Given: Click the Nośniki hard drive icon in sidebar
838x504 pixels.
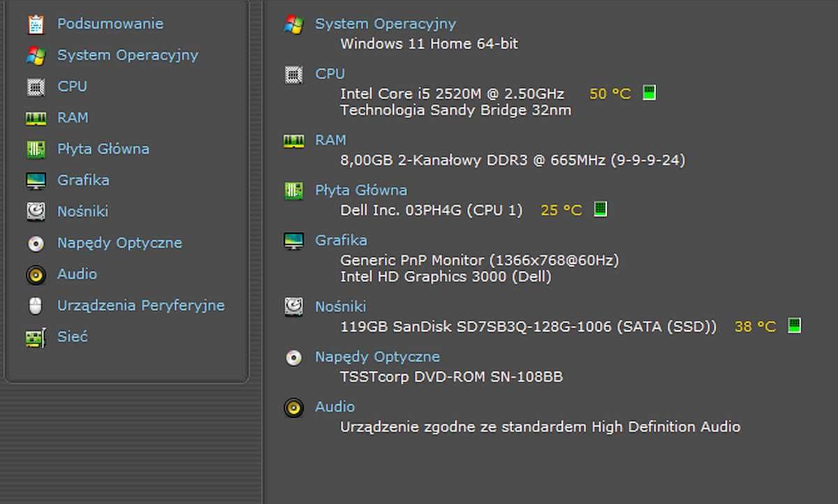Looking at the screenshot, I should pos(36,212).
